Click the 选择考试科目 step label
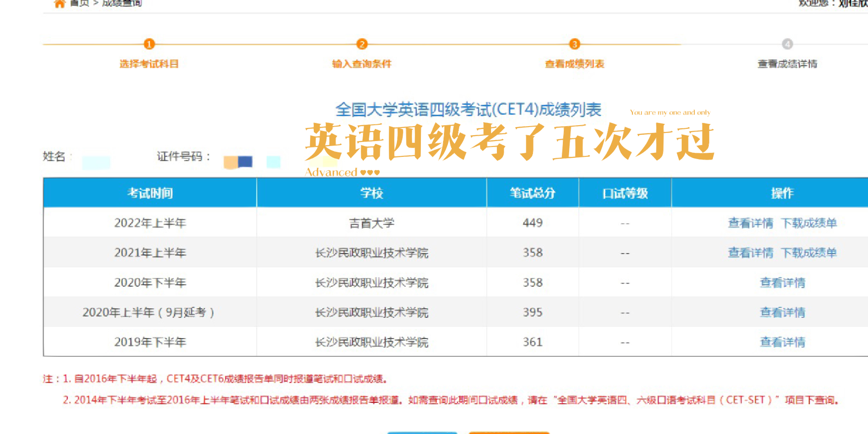Image resolution: width=868 pixels, height=434 pixels. tap(149, 64)
